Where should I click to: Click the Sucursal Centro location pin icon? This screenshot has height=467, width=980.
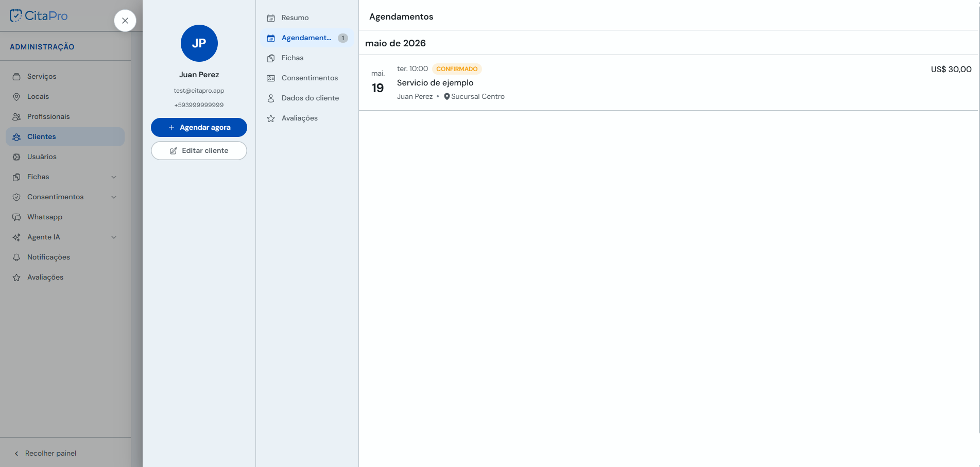[447, 96]
